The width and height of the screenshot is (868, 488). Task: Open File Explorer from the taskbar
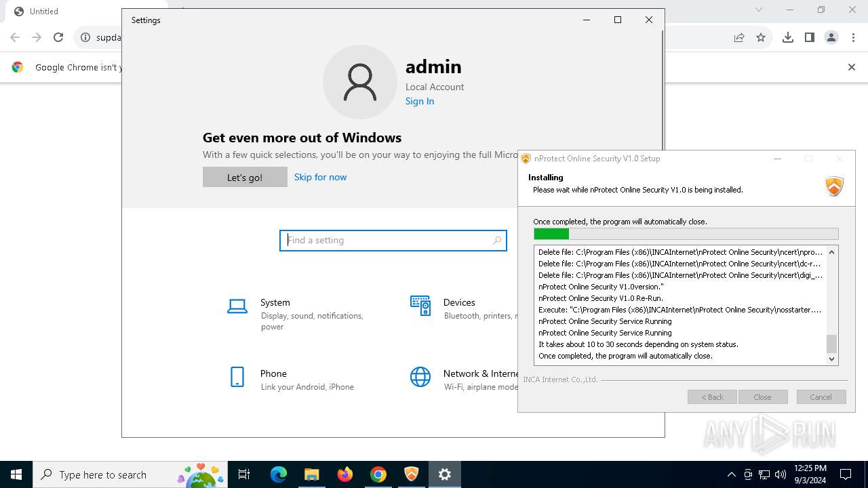(311, 474)
